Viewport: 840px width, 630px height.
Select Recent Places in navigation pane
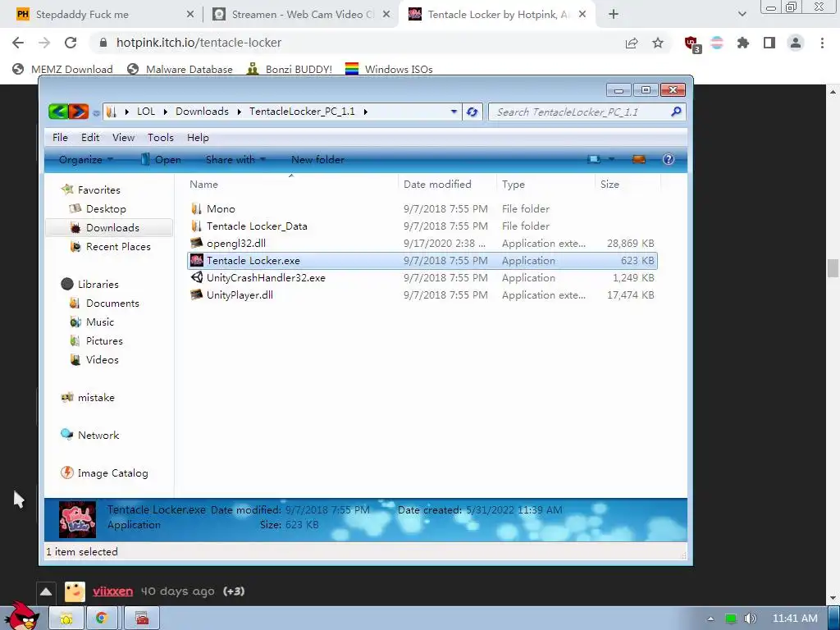click(x=111, y=247)
